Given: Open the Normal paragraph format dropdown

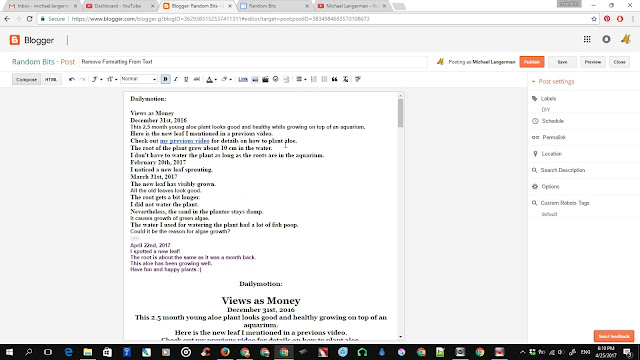Looking at the screenshot, I should tap(139, 79).
